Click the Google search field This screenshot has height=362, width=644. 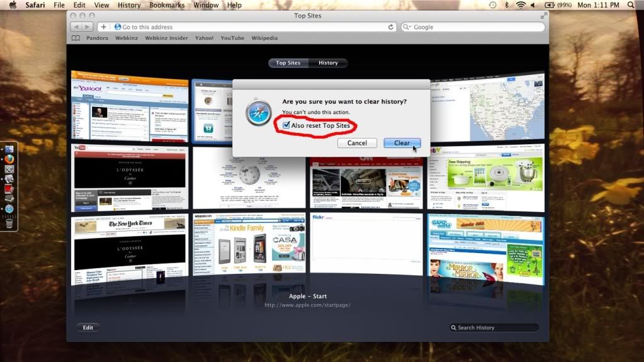coord(473,26)
